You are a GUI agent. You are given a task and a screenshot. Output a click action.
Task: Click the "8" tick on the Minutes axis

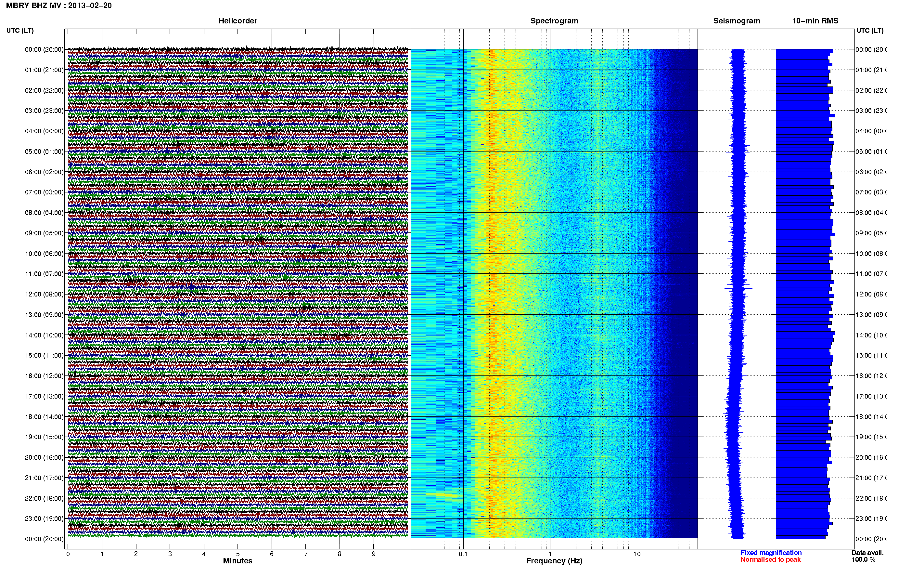(340, 554)
